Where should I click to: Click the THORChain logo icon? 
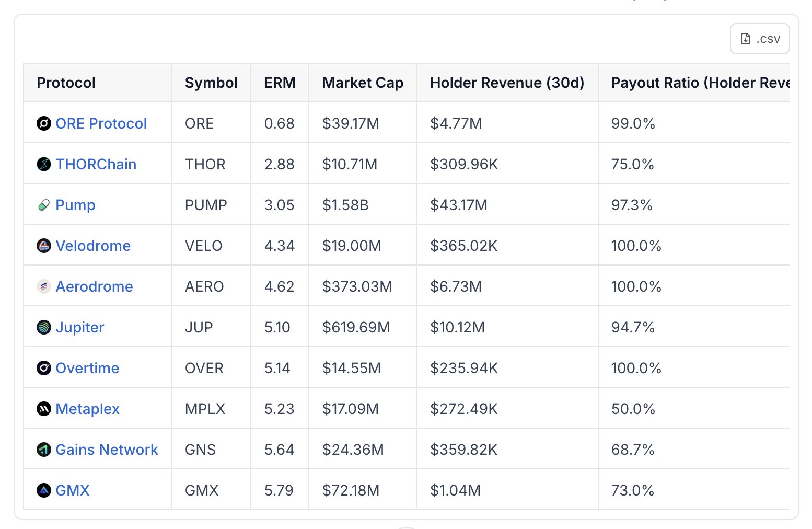coord(44,164)
